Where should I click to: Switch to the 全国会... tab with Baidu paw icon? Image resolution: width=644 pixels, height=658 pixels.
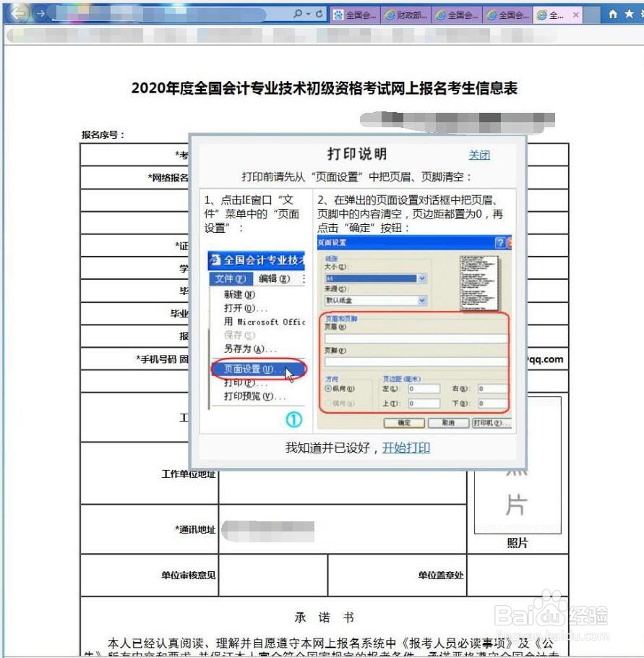pos(355,15)
